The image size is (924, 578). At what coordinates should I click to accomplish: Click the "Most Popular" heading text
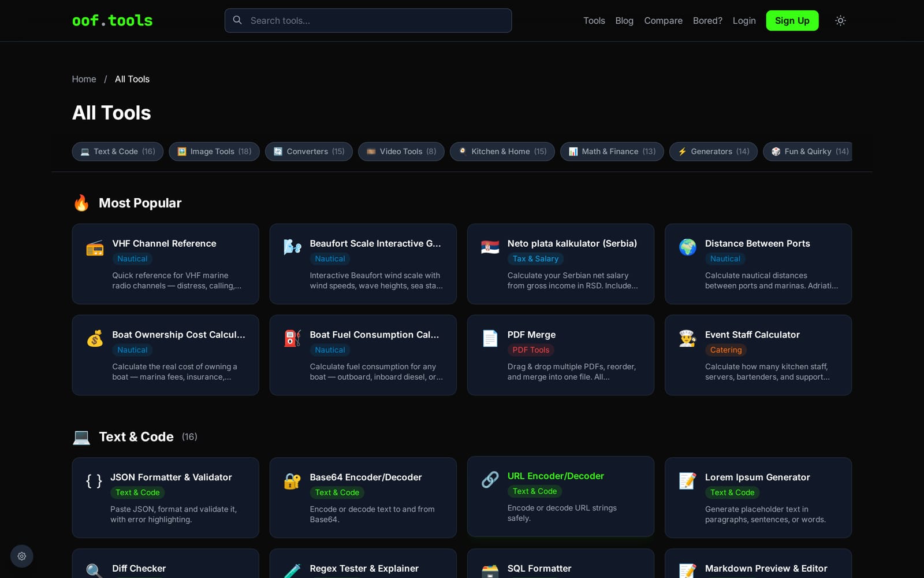pos(140,203)
